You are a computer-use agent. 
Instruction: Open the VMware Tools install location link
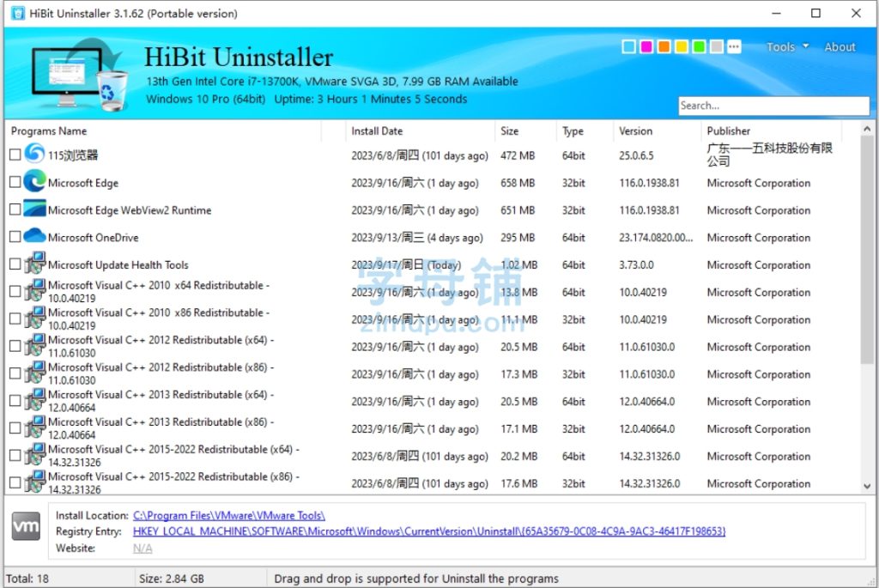tap(228, 516)
